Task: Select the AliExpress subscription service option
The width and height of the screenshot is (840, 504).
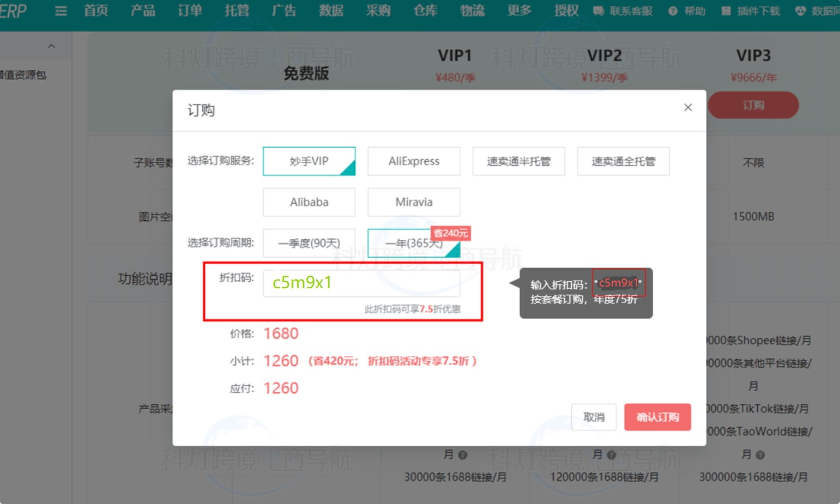Action: 414,161
